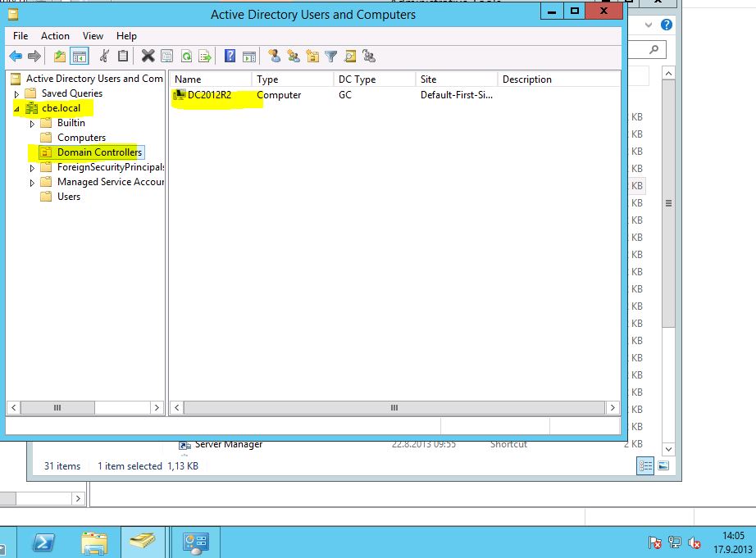Click the Filter funnel toolbar icon
The height and width of the screenshot is (558, 756).
point(331,57)
